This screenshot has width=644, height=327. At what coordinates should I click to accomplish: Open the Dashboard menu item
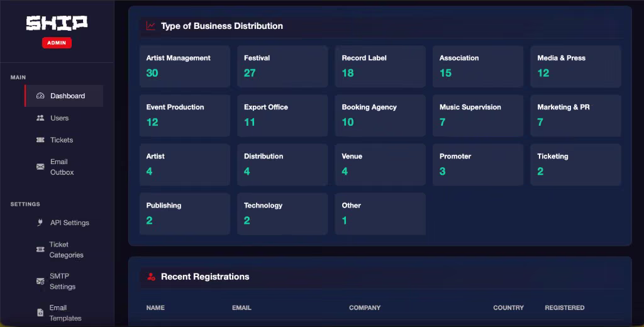(64, 96)
